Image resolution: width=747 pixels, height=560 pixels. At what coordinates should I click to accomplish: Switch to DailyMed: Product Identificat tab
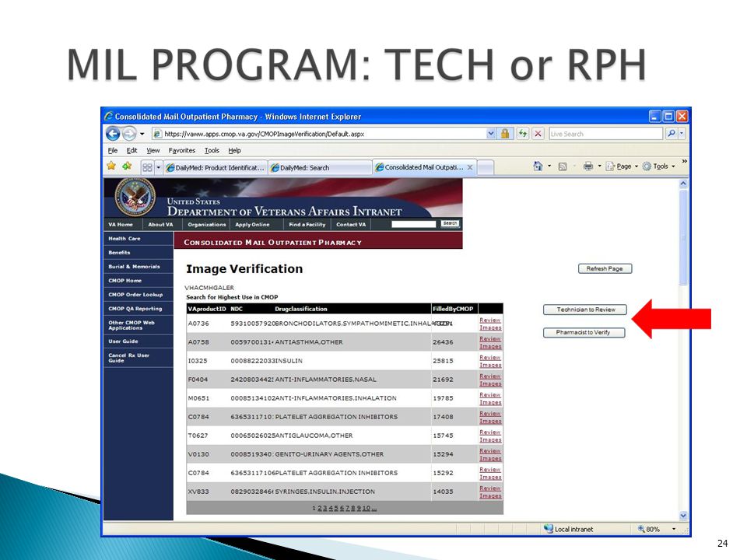(216, 168)
